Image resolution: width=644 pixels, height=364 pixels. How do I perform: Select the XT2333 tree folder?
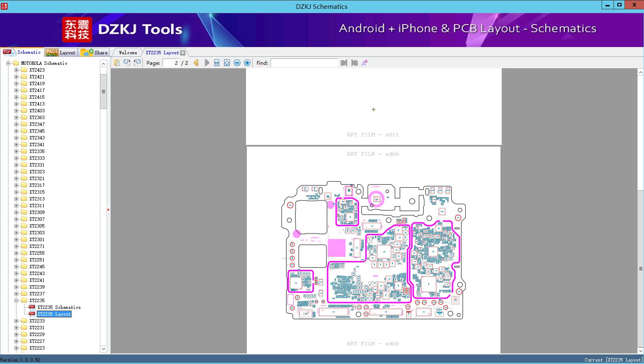pyautogui.click(x=37, y=158)
